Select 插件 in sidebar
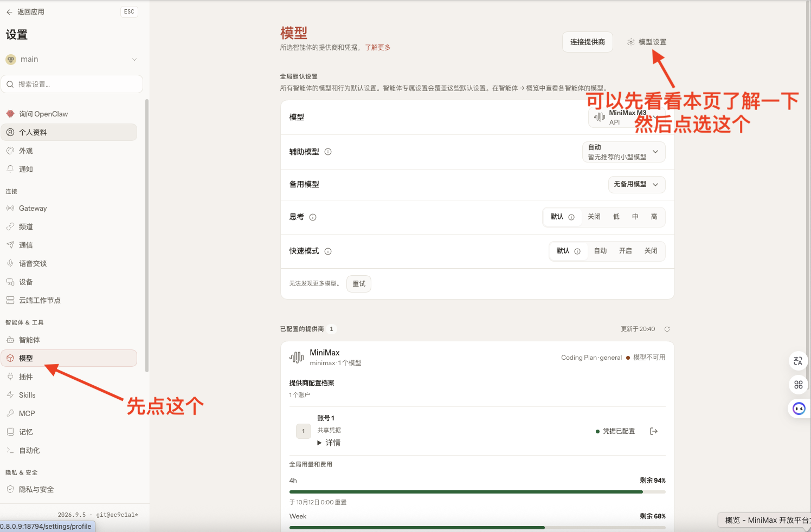The width and height of the screenshot is (811, 532). pos(69,377)
